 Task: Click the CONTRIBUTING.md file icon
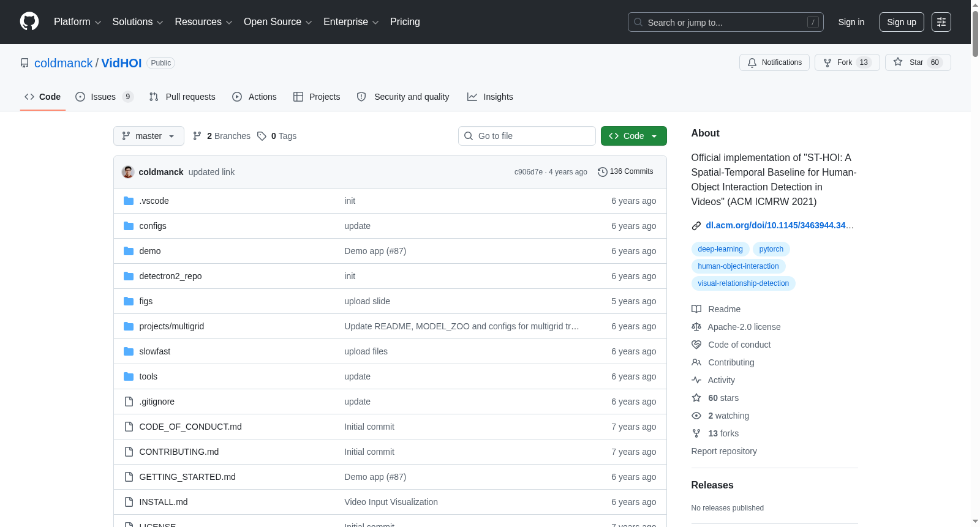129,452
